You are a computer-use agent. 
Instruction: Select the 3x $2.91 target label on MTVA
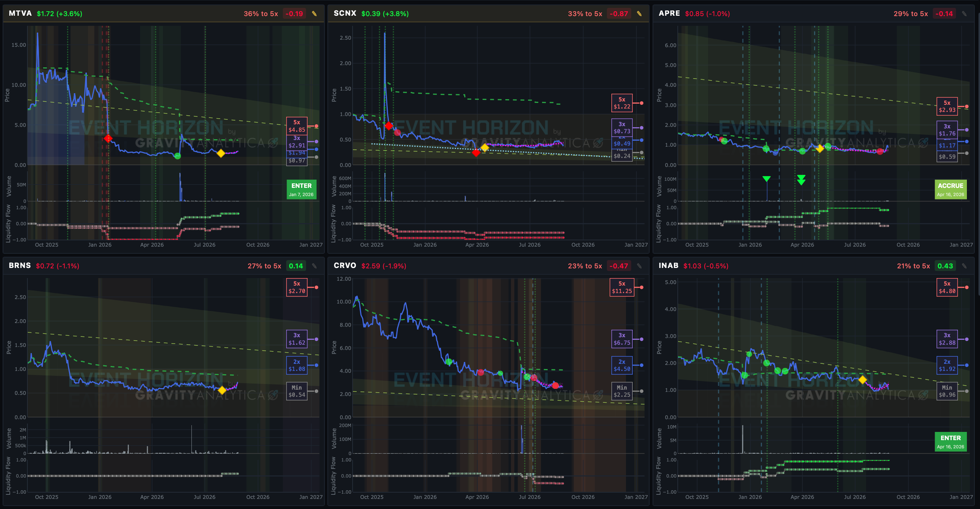297,142
